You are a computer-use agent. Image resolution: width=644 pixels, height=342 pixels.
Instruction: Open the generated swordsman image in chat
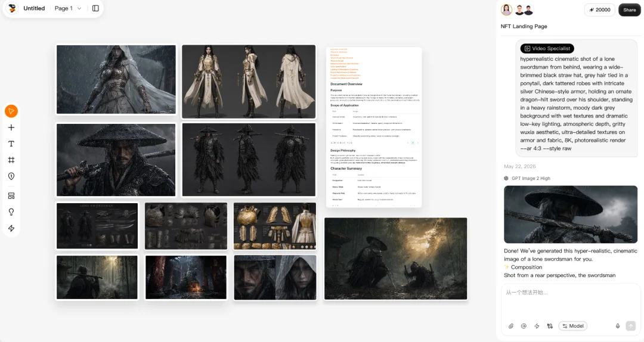(571, 214)
